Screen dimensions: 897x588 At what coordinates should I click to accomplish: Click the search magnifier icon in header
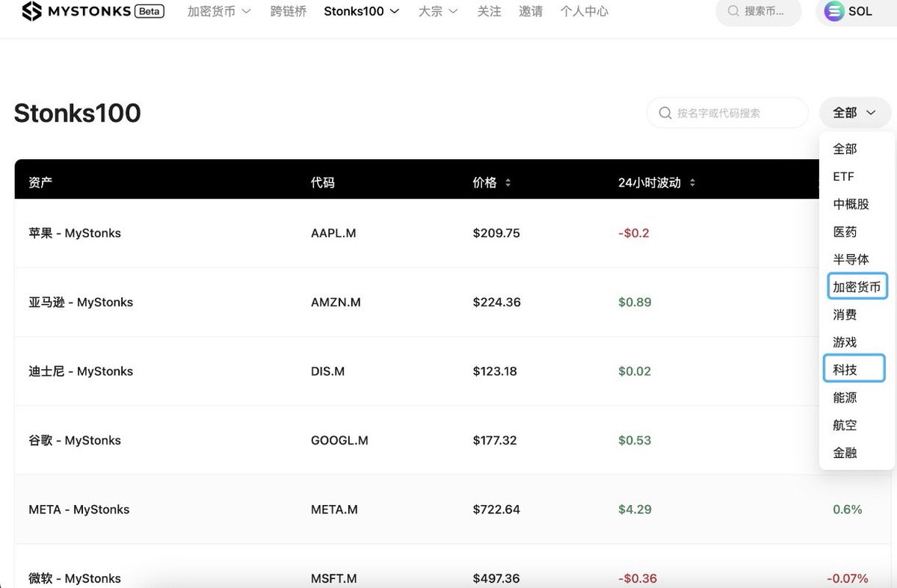733,11
